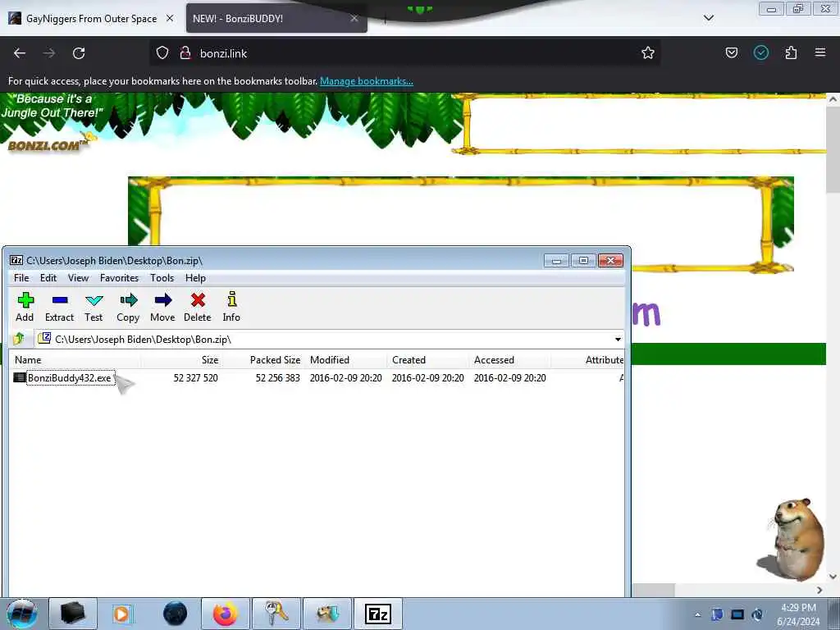This screenshot has width=840, height=630.
Task: Open the File menu in 7-Zip
Action: (x=21, y=277)
